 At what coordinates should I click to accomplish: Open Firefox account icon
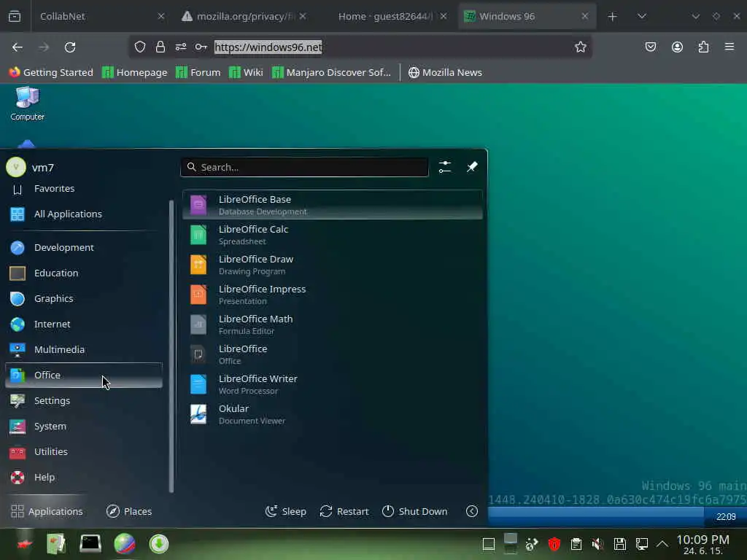677,47
